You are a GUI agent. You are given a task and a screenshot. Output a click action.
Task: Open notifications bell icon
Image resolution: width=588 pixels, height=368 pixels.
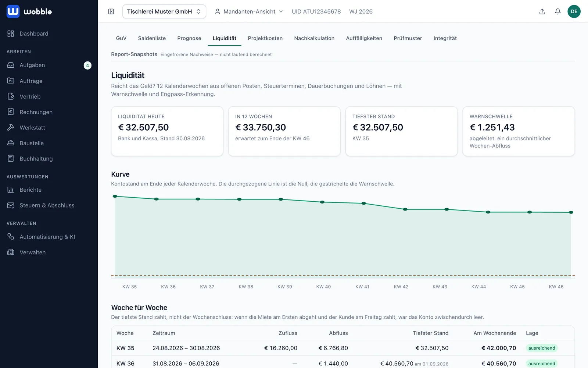(x=557, y=11)
